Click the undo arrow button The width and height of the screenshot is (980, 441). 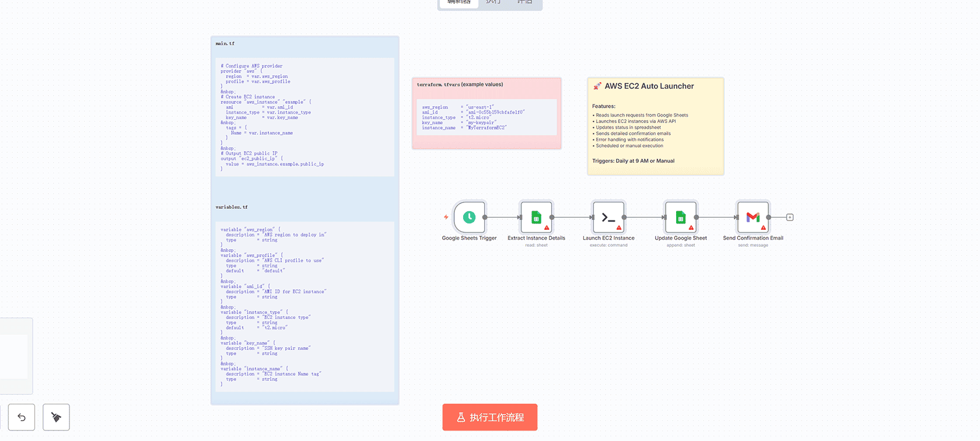point(22,417)
